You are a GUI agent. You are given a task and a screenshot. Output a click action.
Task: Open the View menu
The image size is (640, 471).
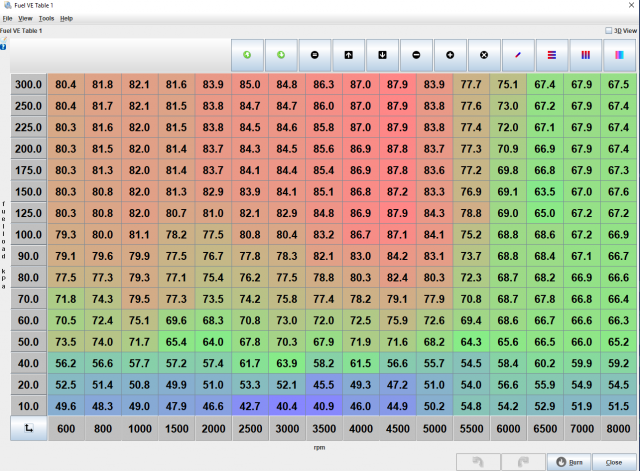coord(25,18)
